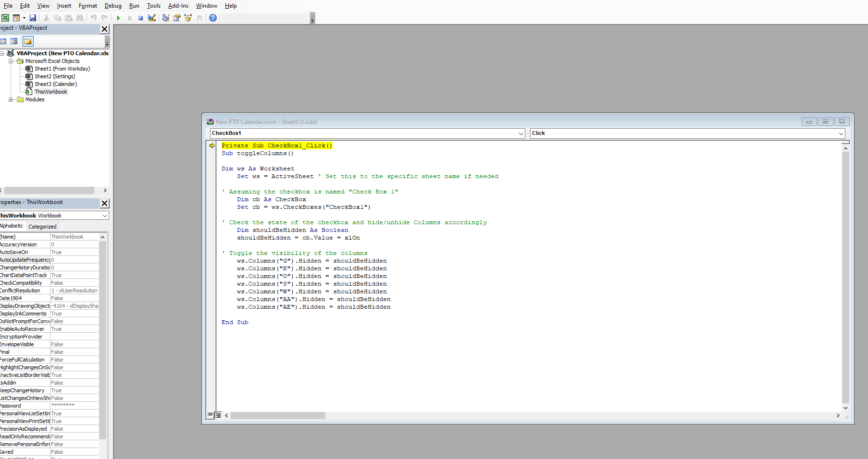Screen dimensions: 868x459
Task: Click the Cut scissors icon
Action: pyautogui.click(x=46, y=18)
